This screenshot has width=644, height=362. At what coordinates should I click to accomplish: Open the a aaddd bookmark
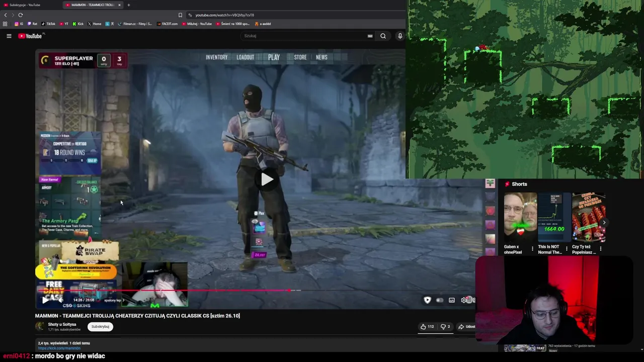tap(263, 24)
